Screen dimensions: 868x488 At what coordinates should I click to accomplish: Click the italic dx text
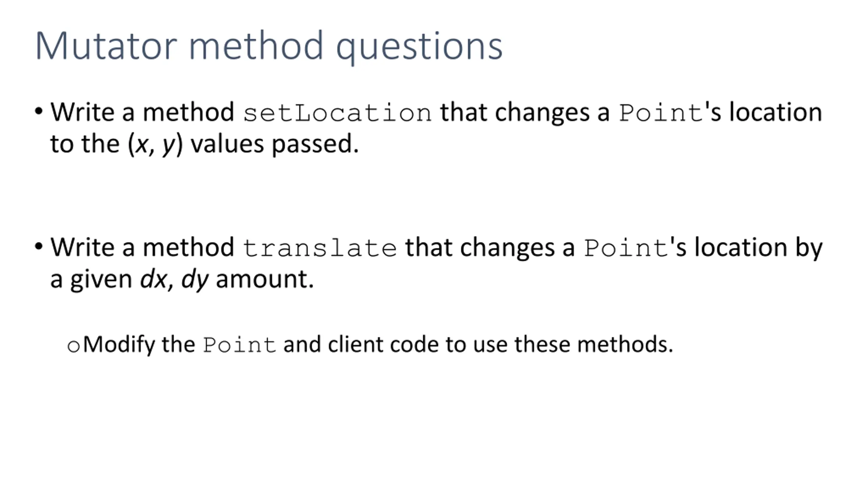click(153, 279)
